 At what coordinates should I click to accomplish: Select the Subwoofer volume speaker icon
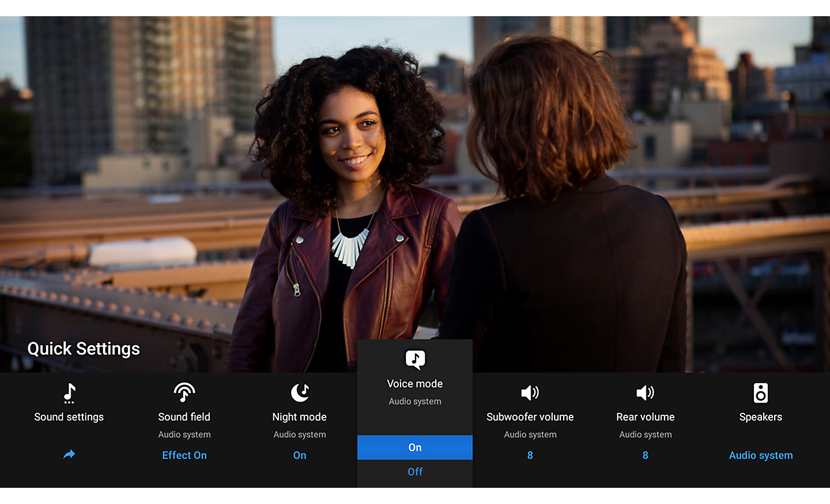tap(530, 393)
